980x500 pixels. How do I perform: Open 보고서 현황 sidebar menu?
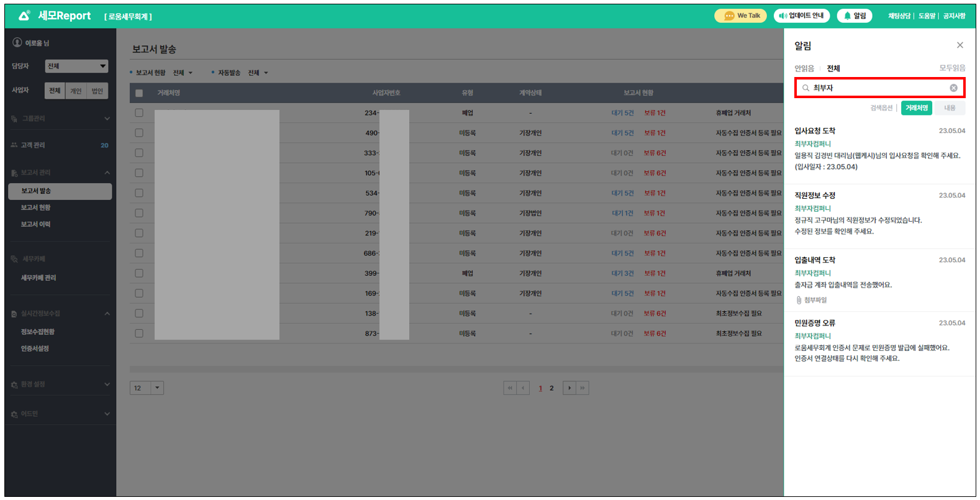point(36,207)
